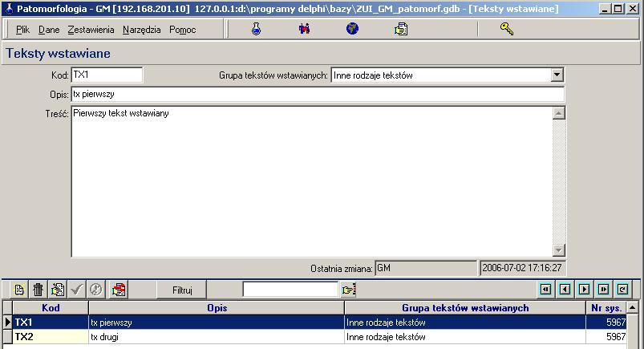Click the edit record pencil-document icon
Screen dimensions: 644x349
tap(58, 290)
